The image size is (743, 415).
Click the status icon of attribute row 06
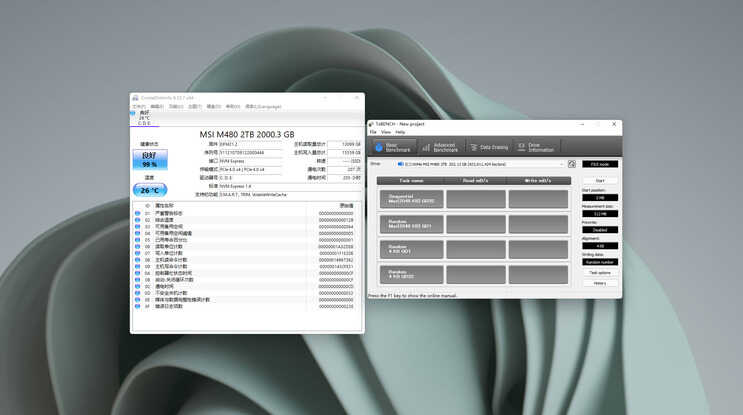coord(137,246)
